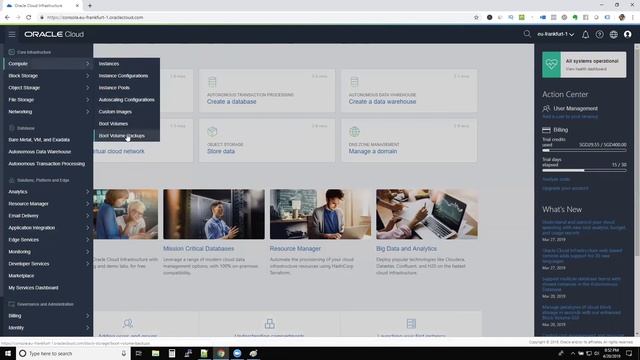Expand the Compute submenu chevron
Image resolution: width=640 pixels, height=360 pixels.
(x=87, y=64)
